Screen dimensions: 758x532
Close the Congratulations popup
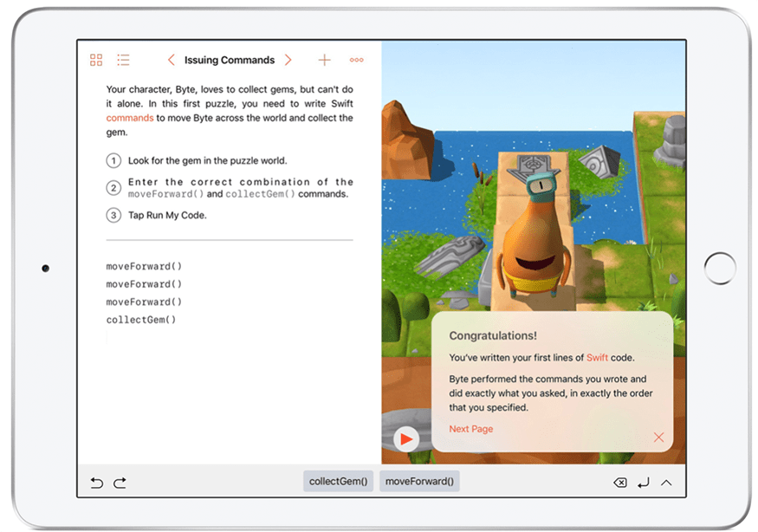(658, 438)
